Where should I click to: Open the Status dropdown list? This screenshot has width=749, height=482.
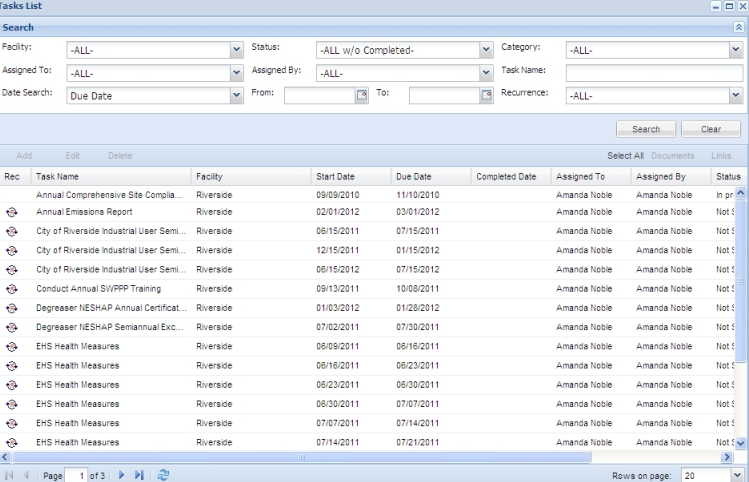[x=487, y=48]
